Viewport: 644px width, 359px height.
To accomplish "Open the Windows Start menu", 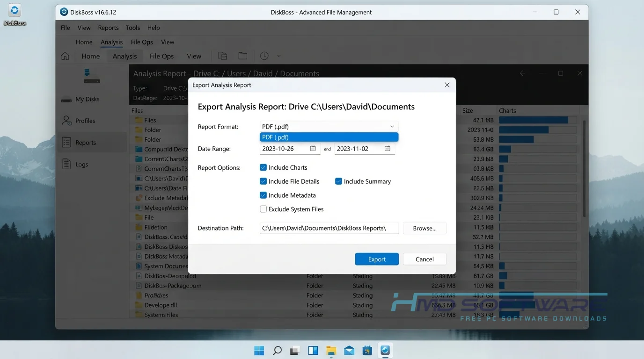I will coord(259,350).
